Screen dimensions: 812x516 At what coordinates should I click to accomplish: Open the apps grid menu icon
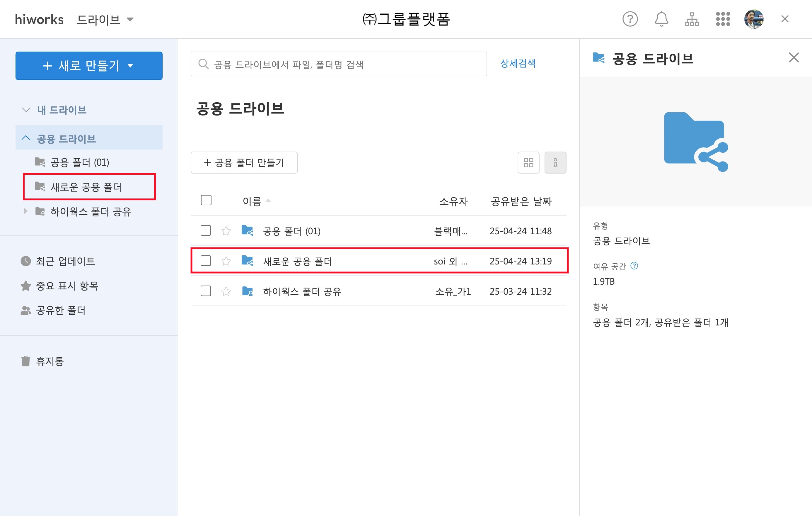(723, 19)
